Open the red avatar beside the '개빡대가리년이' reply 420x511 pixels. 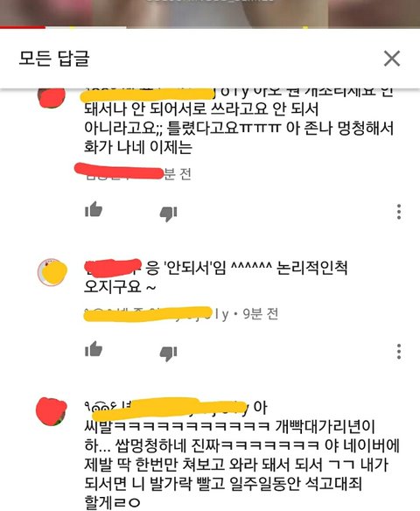click(x=52, y=411)
